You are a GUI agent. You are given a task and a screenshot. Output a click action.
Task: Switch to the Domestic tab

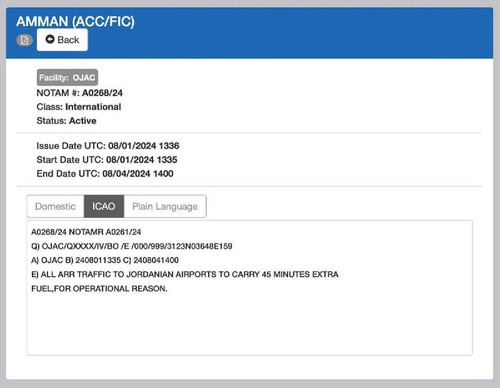(x=55, y=206)
